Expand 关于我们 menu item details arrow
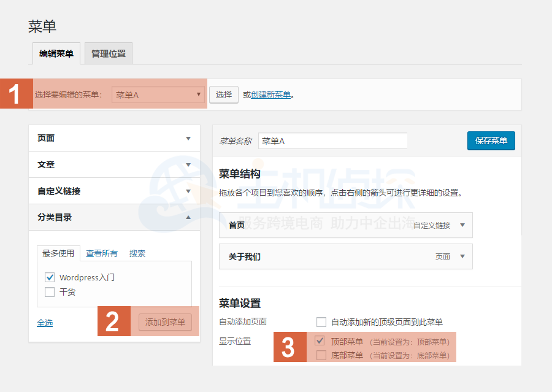 pos(462,256)
